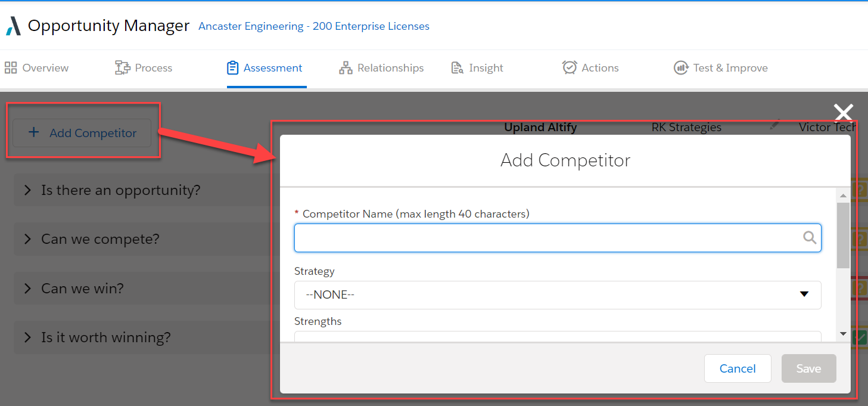Click the Cancel button

point(738,368)
